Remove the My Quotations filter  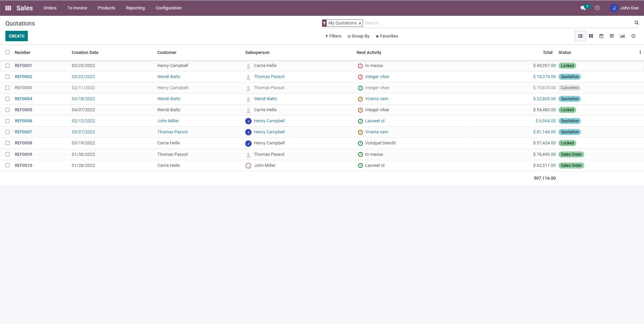[x=360, y=23]
